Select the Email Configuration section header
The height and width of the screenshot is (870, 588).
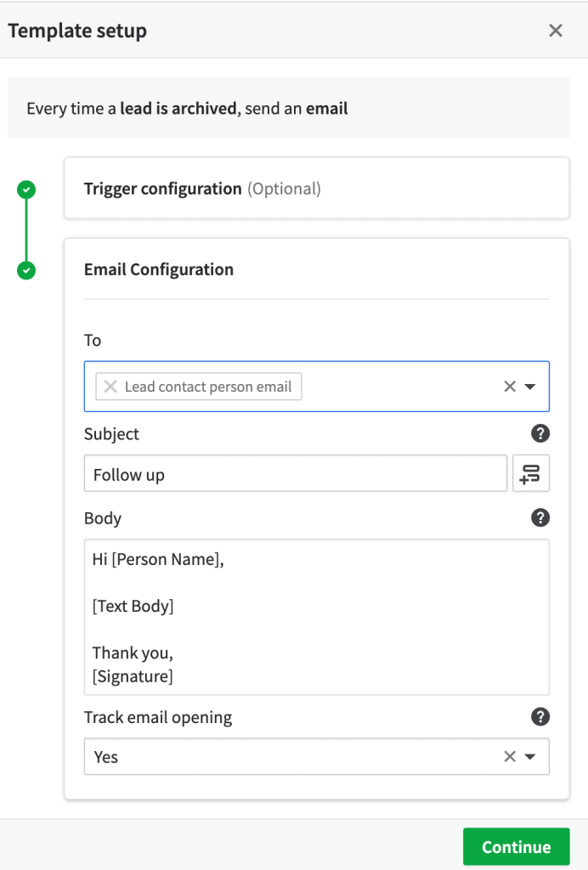pyautogui.click(x=158, y=269)
